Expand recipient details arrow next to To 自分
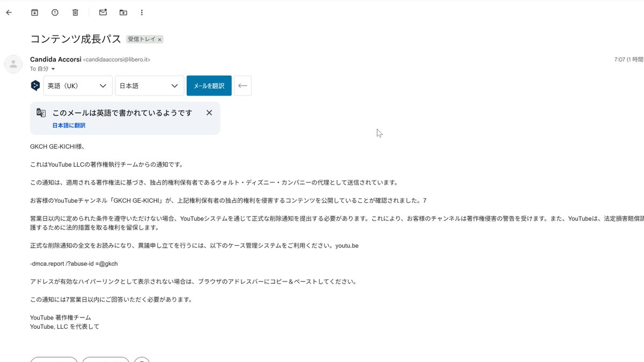The width and height of the screenshot is (644, 362). [53, 69]
